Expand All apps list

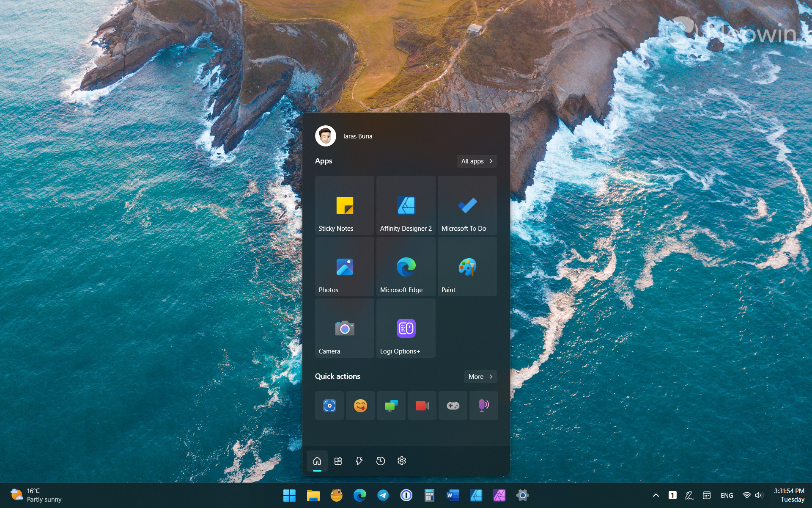pyautogui.click(x=477, y=161)
